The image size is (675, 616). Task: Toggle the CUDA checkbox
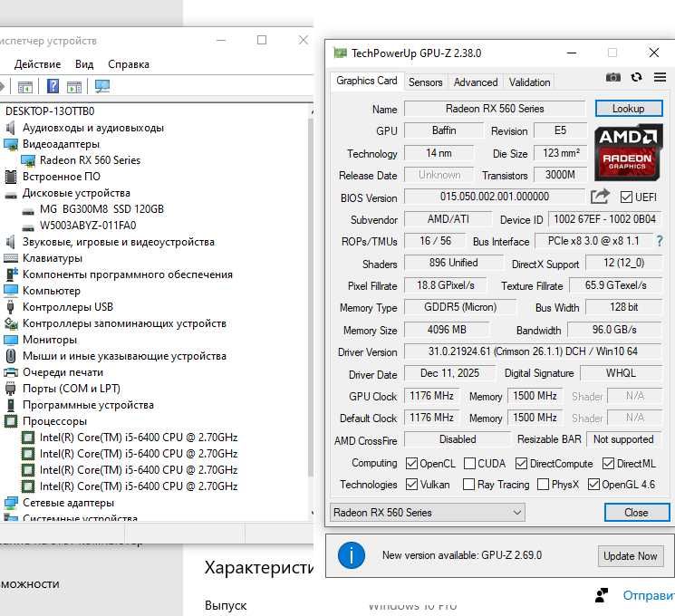(x=469, y=463)
